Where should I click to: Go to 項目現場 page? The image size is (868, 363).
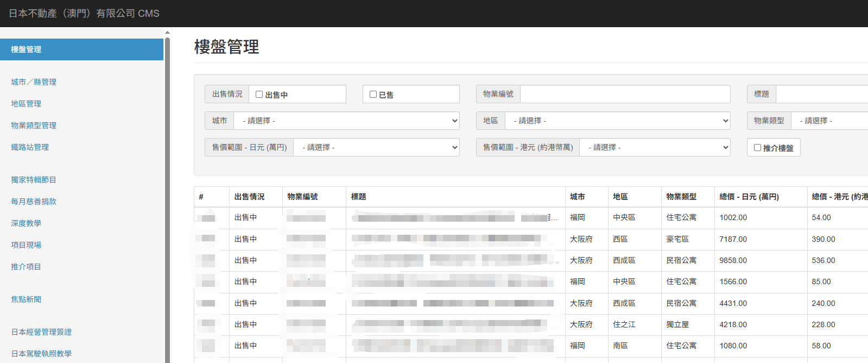point(26,245)
